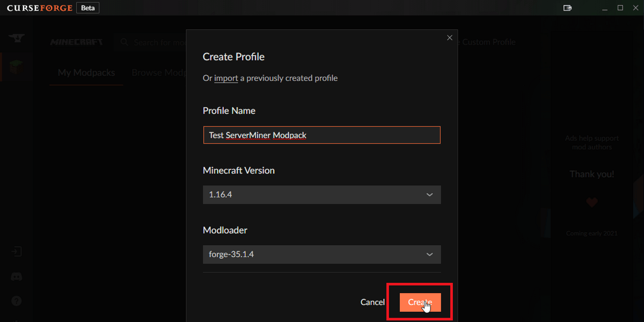Expand the Modloader dropdown showing forge-35.1.4
Viewport: 644px width, 322px height.
pos(321,254)
